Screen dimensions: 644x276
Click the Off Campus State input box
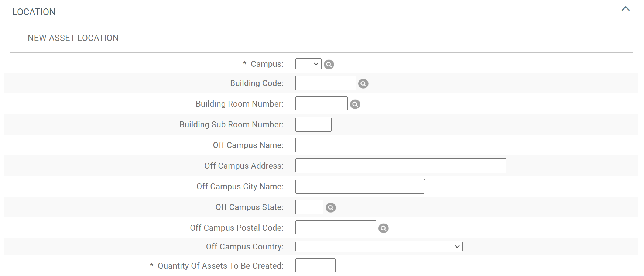point(309,207)
